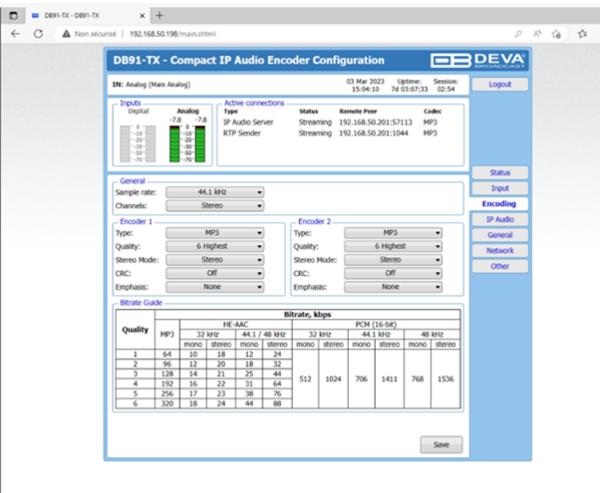Open the favorites star icon at far right
600x493 pixels.
point(582,34)
